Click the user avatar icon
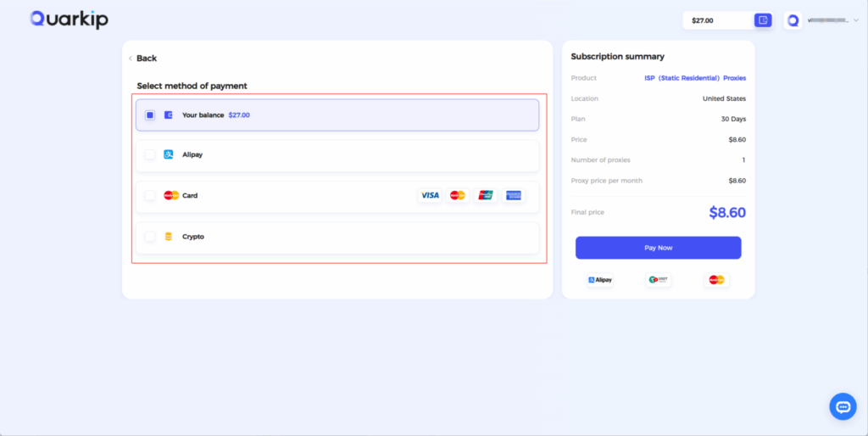 793,20
